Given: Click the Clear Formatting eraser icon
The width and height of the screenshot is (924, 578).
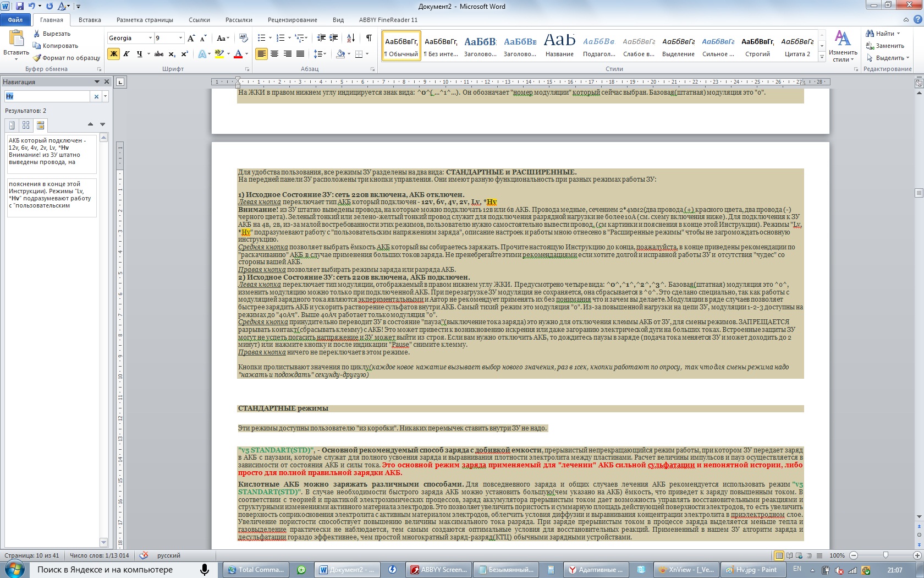Looking at the screenshot, I should (244, 38).
